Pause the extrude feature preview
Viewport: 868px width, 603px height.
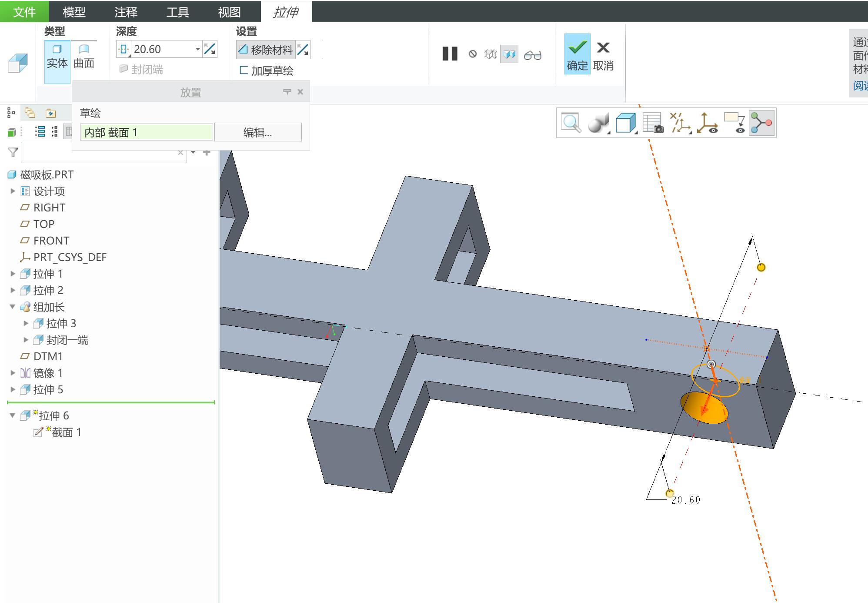(450, 54)
